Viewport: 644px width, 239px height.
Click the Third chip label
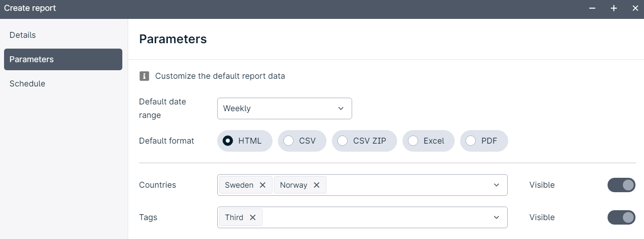pos(234,217)
